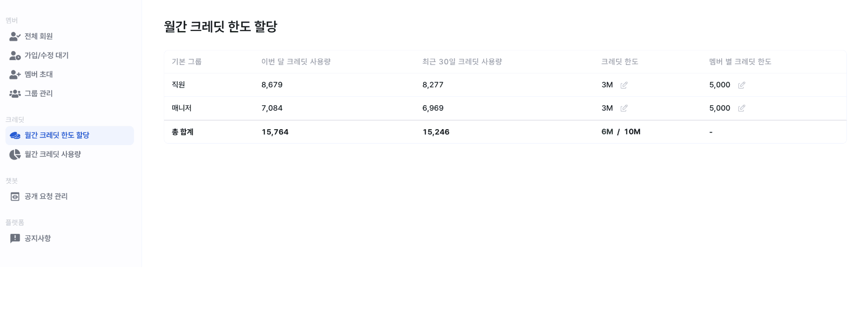Click the 공개 요청 관리 chatbot icon
This screenshot has height=309, width=868.
pos(14,196)
